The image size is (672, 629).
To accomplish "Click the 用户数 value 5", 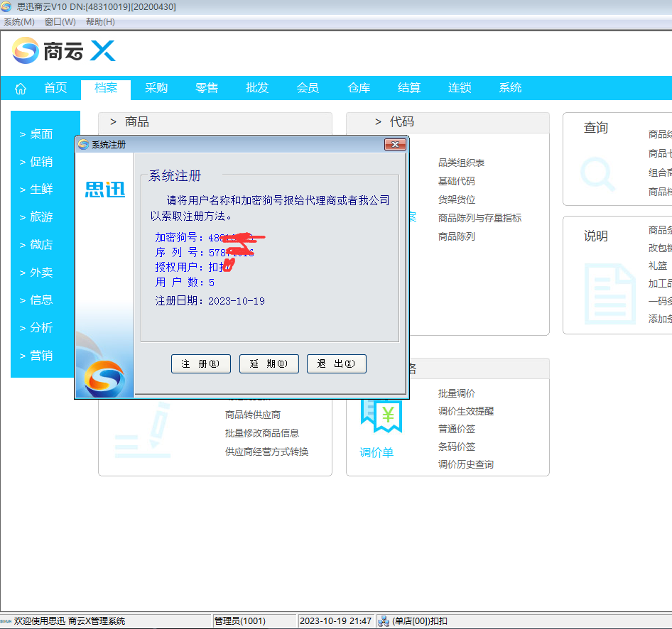I will pos(211,283).
